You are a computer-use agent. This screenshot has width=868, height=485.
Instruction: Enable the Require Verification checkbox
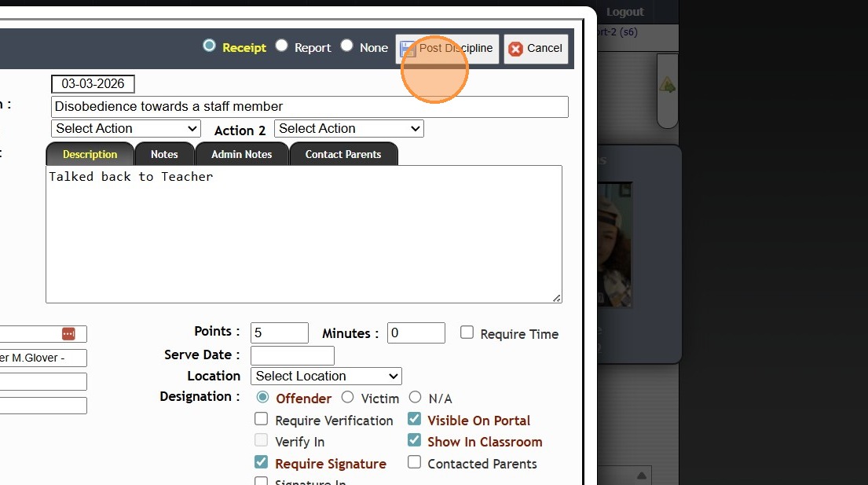tap(261, 418)
